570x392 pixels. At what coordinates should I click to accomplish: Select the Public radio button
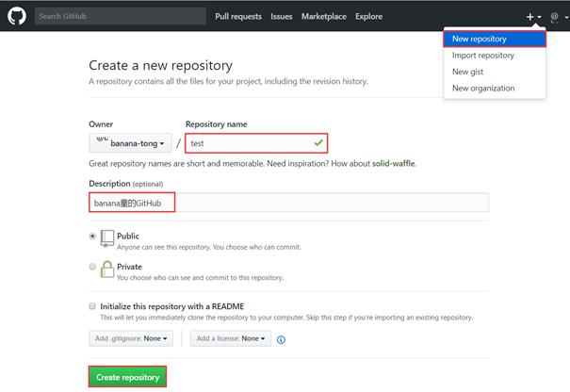(92, 236)
